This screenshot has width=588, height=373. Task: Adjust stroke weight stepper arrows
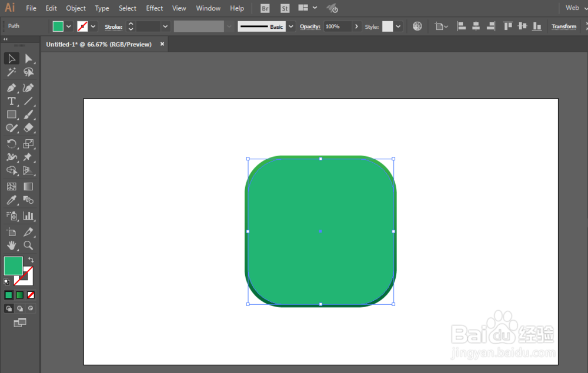coord(131,26)
